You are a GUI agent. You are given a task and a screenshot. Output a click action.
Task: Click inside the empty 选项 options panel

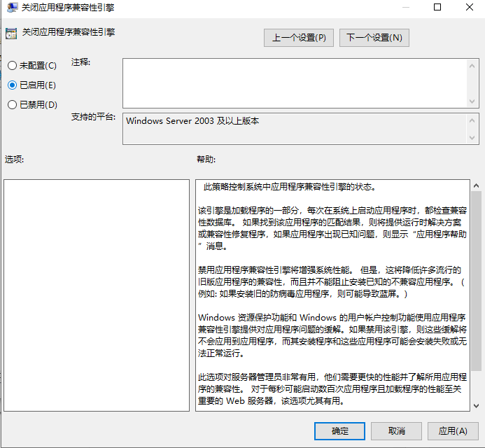point(97,295)
